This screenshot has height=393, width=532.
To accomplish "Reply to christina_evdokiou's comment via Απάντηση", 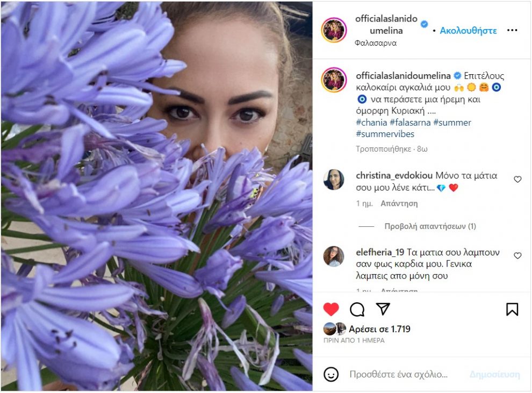I will point(399,203).
